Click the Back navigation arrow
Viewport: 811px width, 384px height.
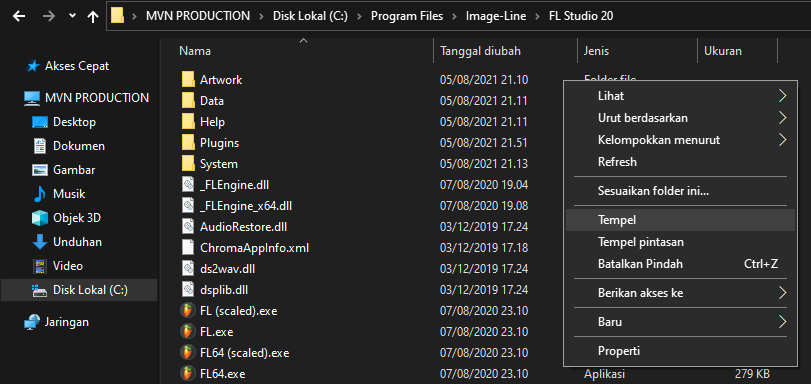19,17
